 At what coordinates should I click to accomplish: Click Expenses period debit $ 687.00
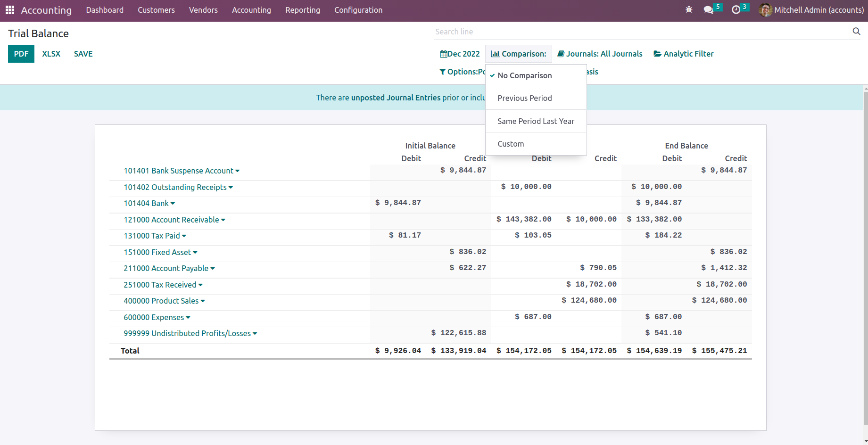[x=533, y=317]
